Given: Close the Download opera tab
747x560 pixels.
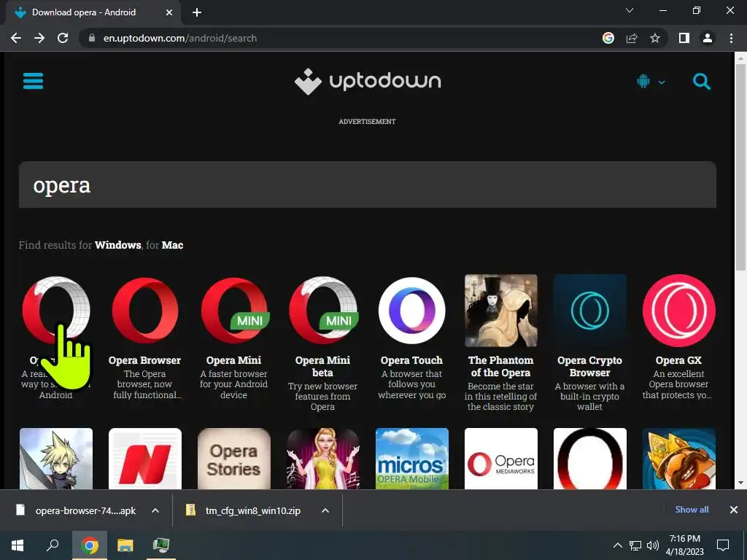Looking at the screenshot, I should point(169,12).
